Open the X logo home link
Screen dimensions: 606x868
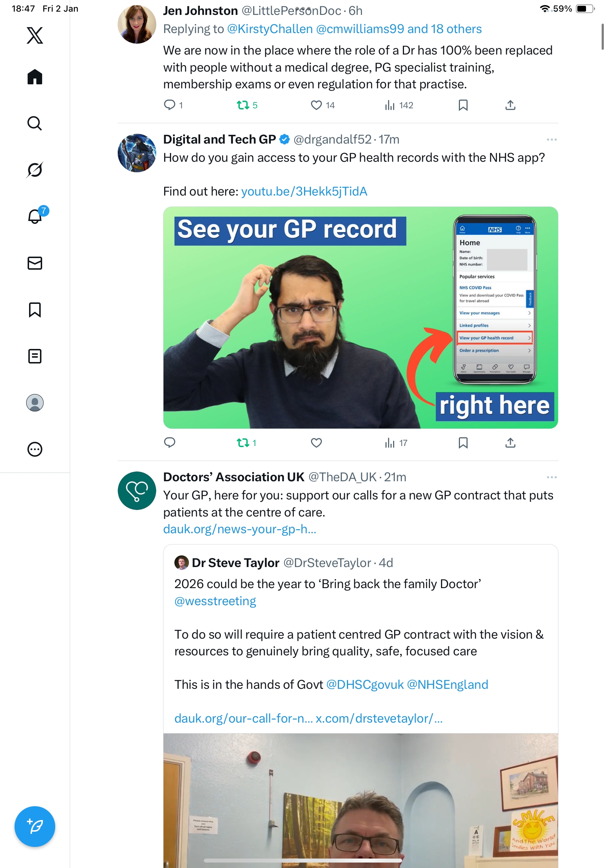[35, 35]
